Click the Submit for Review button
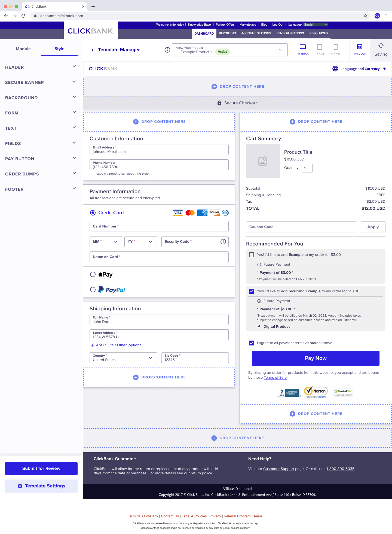 coord(41,469)
